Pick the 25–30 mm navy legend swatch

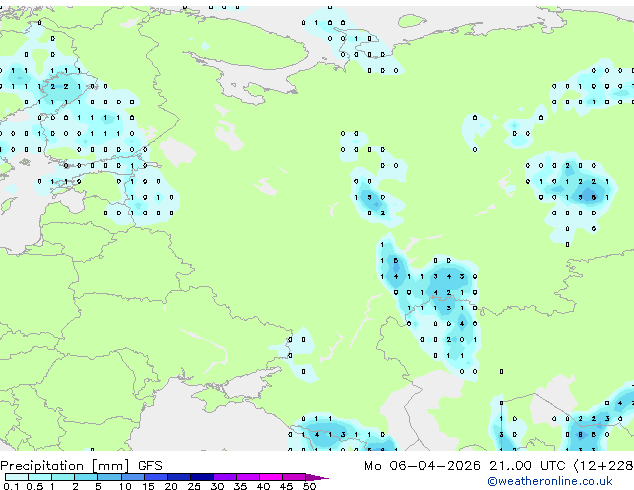point(202,477)
